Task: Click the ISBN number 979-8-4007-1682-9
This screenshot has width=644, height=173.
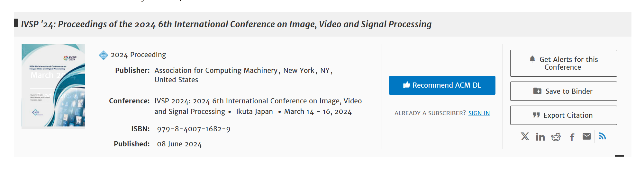Action: 194,129
